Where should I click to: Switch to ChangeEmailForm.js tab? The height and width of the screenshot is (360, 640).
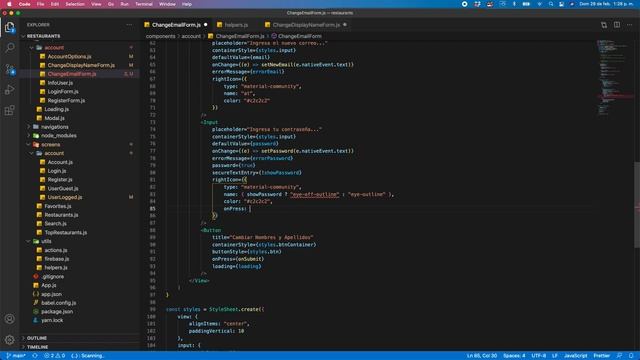(x=176, y=25)
